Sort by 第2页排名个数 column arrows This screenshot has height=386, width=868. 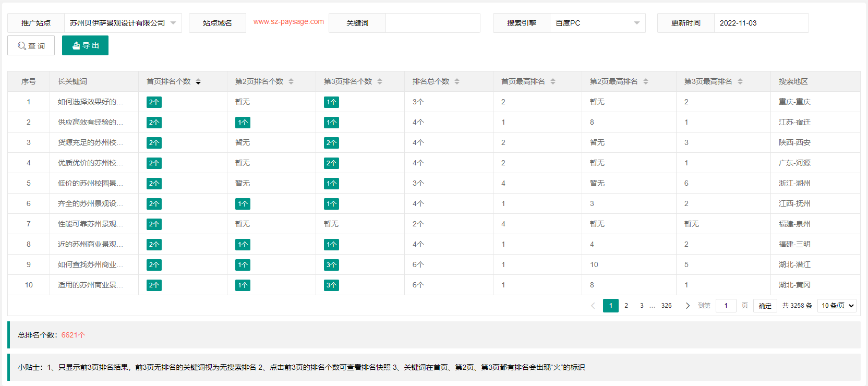tap(291, 82)
